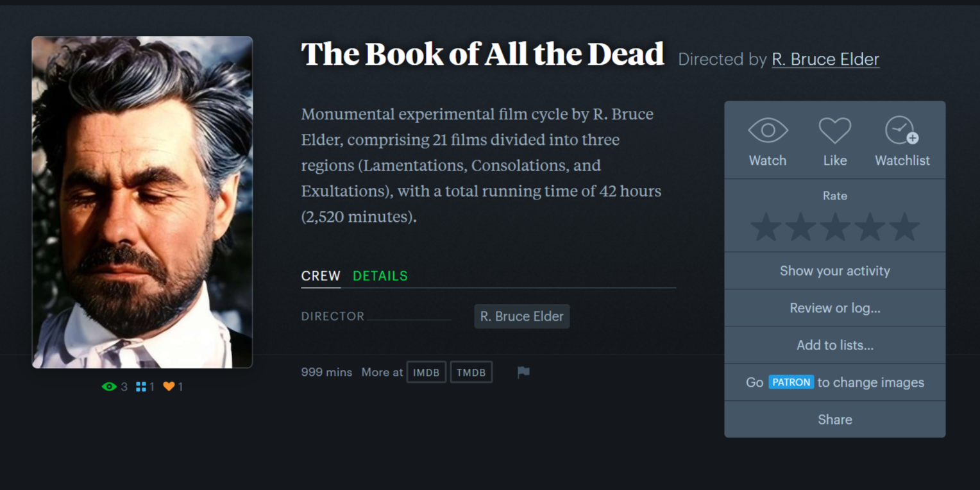
Task: Rate the film three stars
Action: pyautogui.click(x=835, y=227)
